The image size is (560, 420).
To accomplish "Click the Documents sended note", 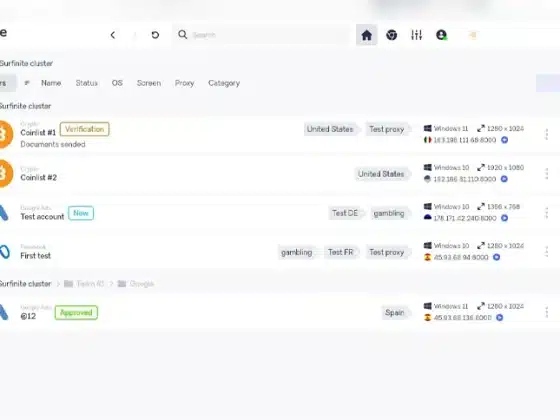I will tap(53, 144).
